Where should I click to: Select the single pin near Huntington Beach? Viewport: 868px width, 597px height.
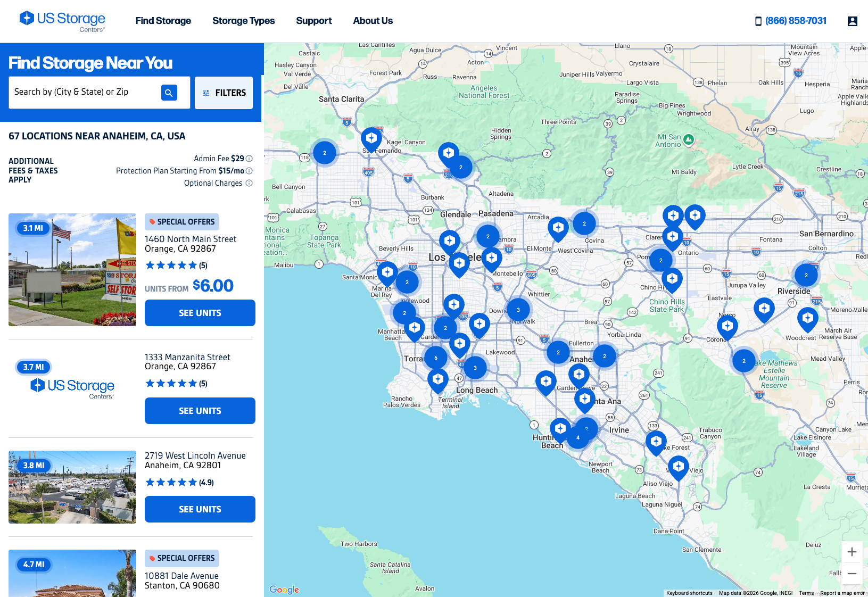tap(560, 427)
